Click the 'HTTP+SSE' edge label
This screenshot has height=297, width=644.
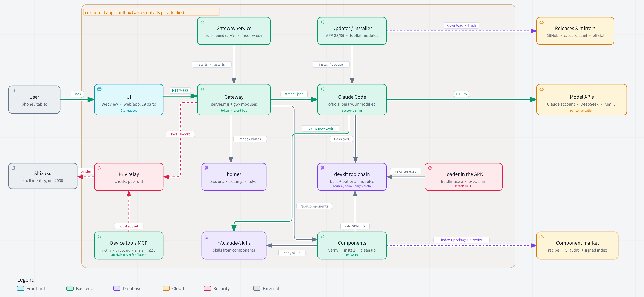click(x=180, y=91)
